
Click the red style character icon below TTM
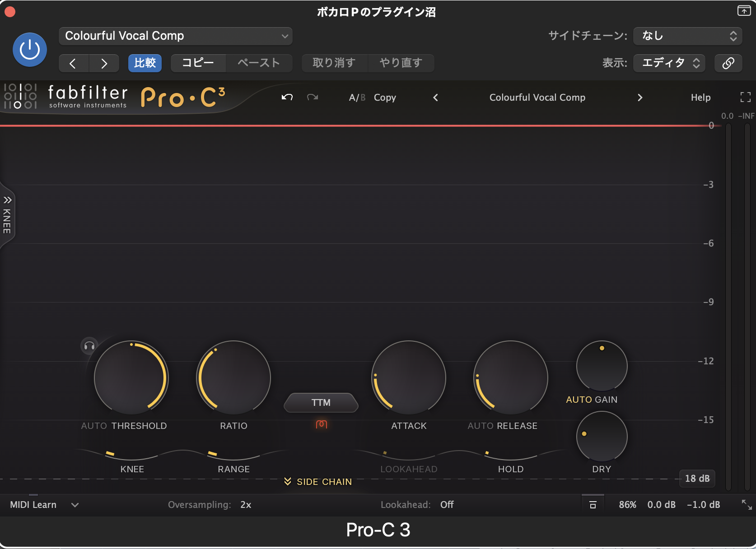pos(322,424)
